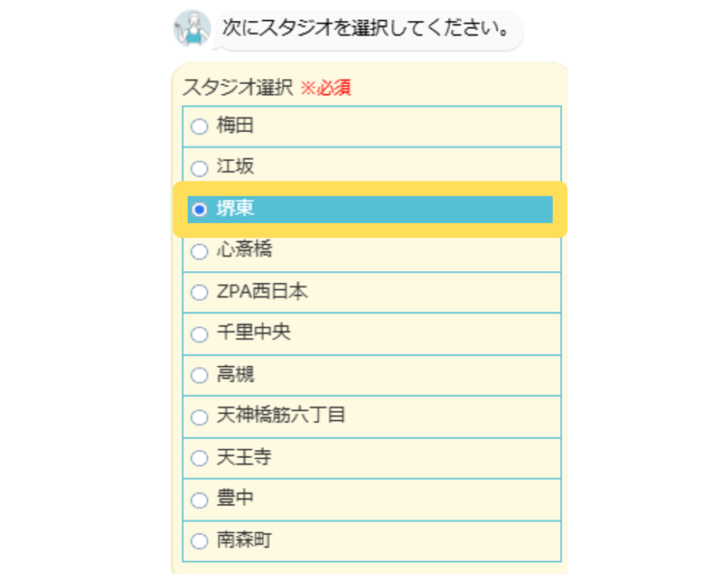Choose the 豊中 radio button
The height and width of the screenshot is (578, 728).
[x=199, y=500]
